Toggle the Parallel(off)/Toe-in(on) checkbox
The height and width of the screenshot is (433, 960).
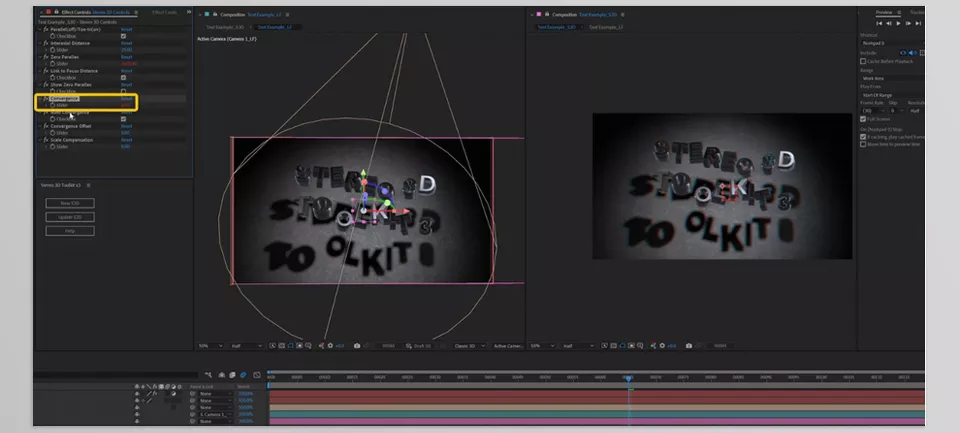[x=124, y=36]
